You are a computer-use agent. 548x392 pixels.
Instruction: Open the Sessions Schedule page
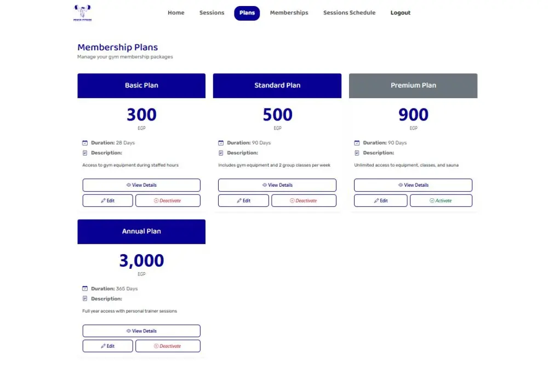(349, 13)
